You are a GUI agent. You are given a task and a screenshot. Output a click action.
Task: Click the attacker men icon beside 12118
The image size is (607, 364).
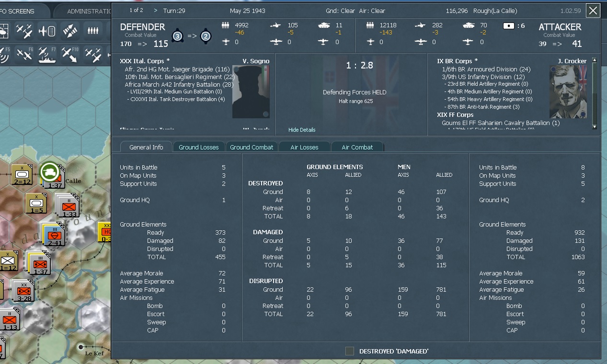[370, 25]
